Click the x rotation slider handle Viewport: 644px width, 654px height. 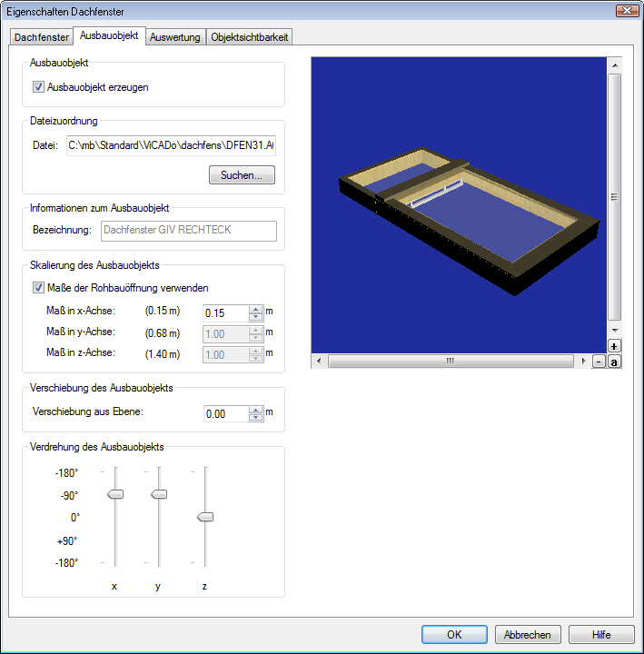point(115,494)
